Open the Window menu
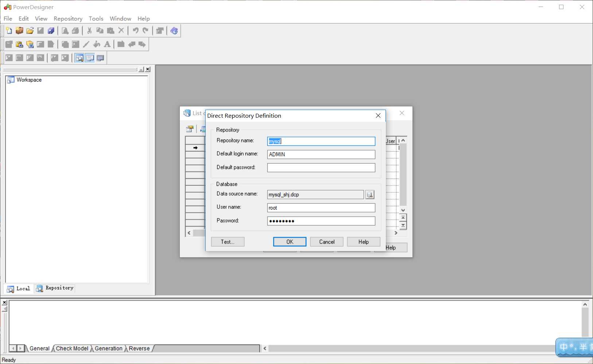This screenshot has width=593, height=364. [x=120, y=19]
